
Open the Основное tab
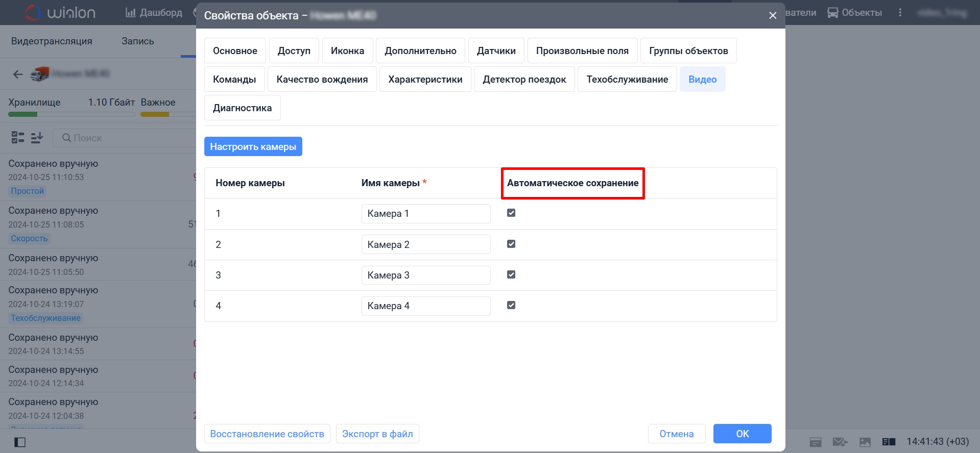click(235, 51)
